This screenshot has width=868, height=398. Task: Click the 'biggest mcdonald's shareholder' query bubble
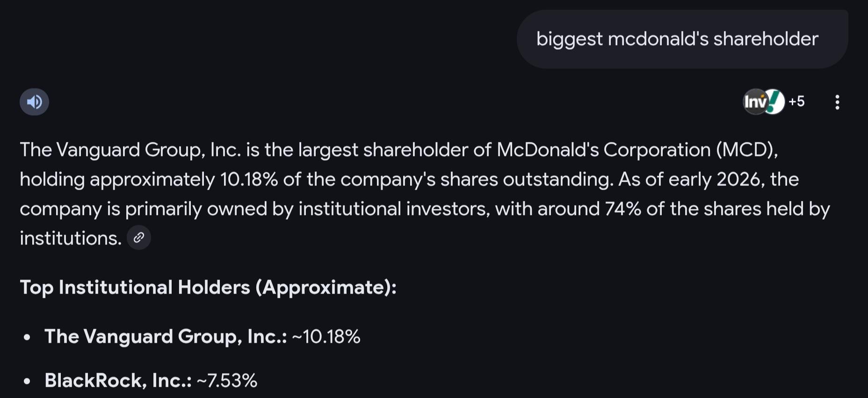coord(677,39)
